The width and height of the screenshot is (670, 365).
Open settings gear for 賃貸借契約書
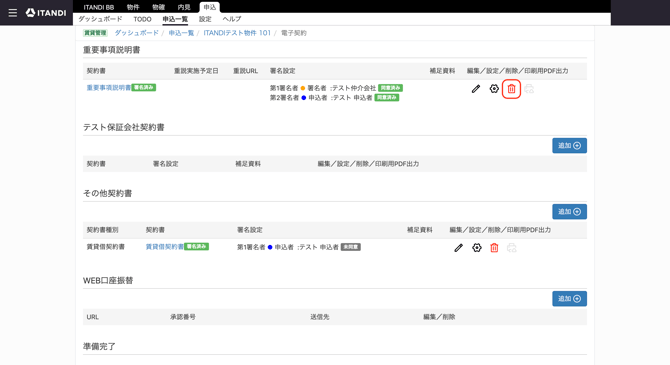[x=477, y=248]
